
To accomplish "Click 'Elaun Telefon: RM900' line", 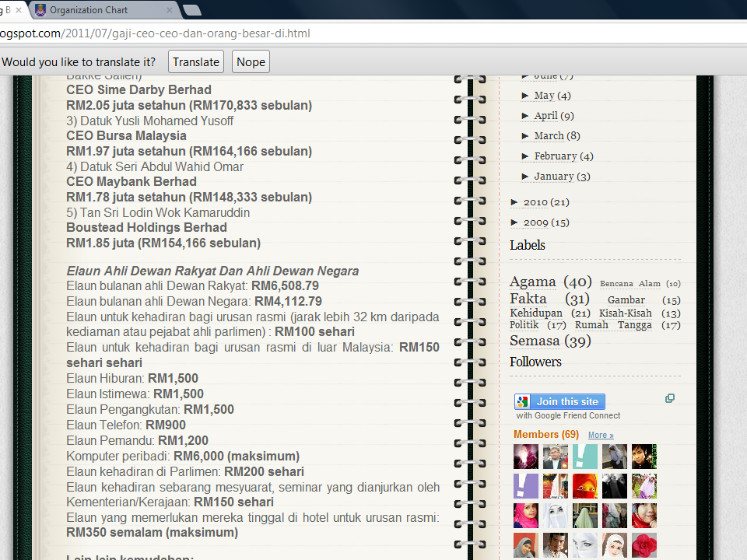I will click(x=126, y=425).
